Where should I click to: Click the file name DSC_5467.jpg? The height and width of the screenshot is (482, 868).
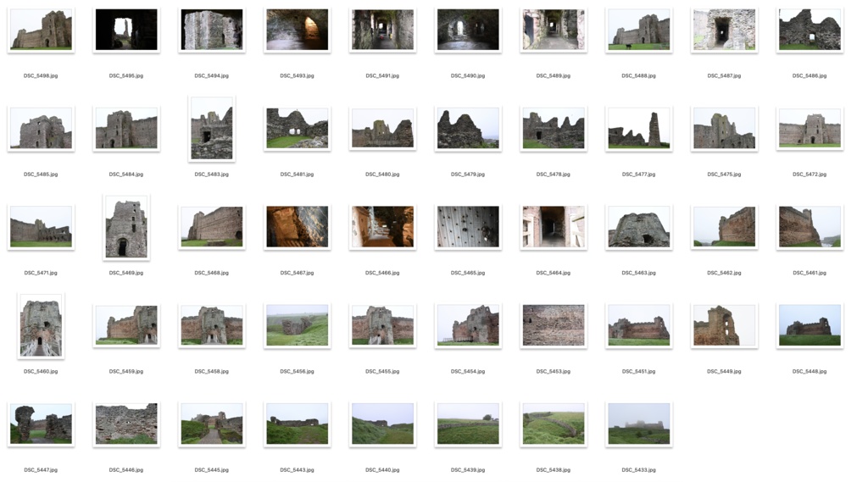(x=298, y=273)
